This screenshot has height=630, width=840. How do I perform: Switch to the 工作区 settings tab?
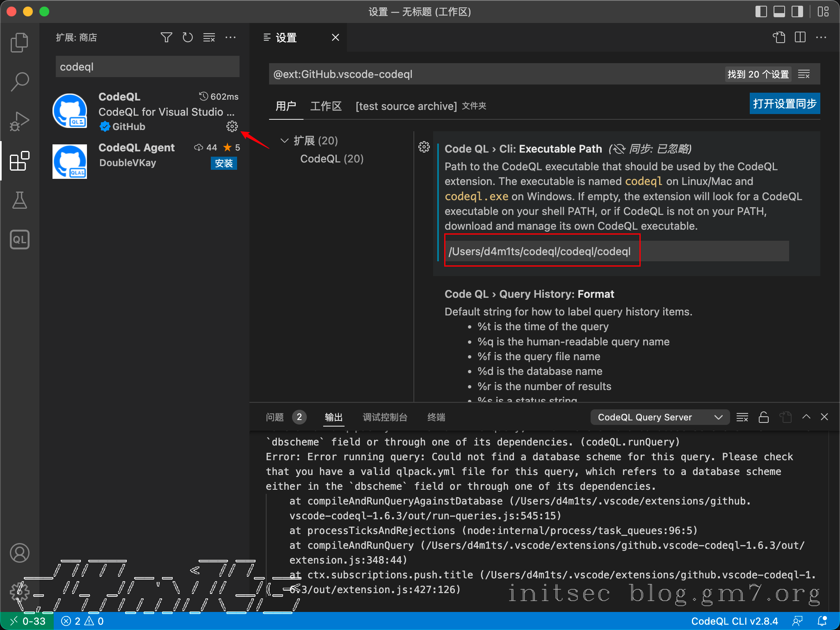click(x=326, y=106)
